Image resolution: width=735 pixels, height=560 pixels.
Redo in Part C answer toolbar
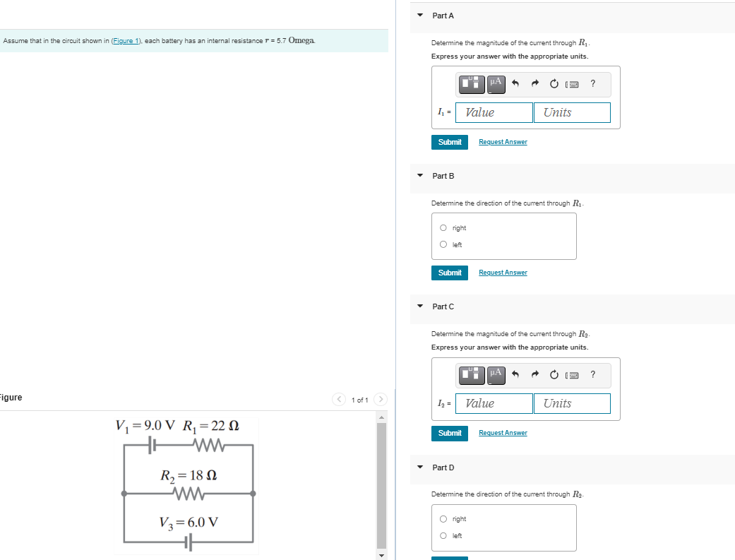tap(535, 375)
